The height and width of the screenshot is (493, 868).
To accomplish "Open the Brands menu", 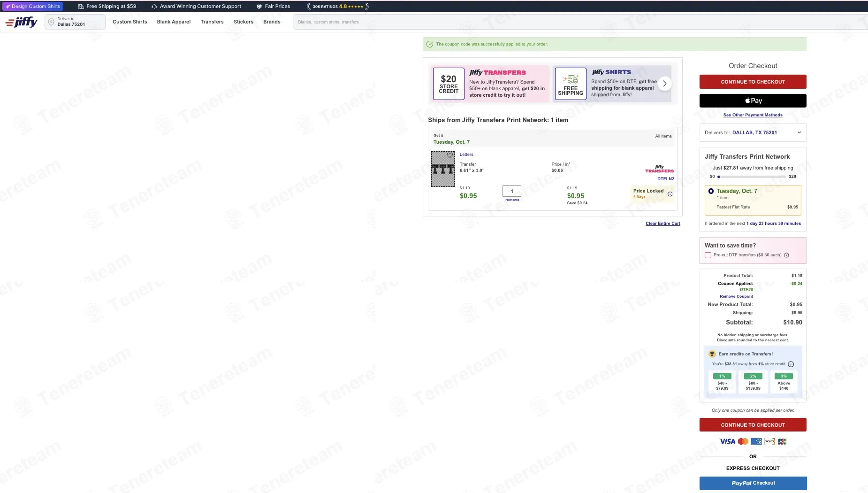I will (272, 22).
